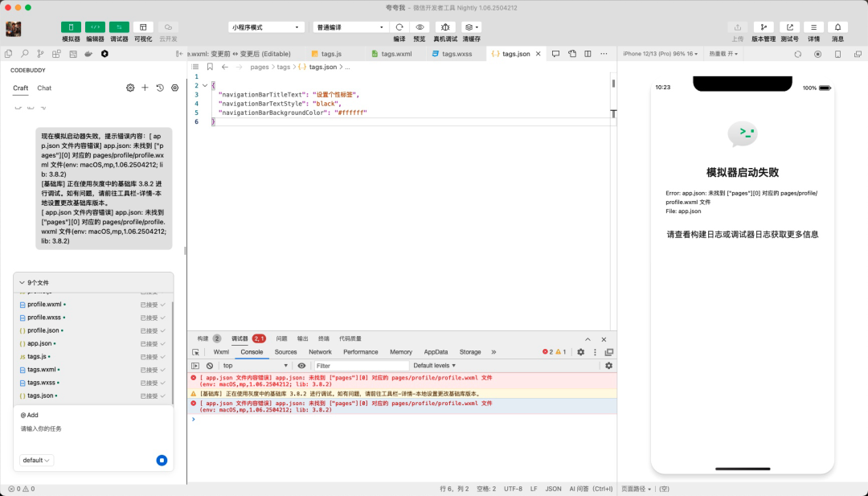868x496 pixels.
Task: Toggle the 模拟器 simulator panel
Action: 71,27
